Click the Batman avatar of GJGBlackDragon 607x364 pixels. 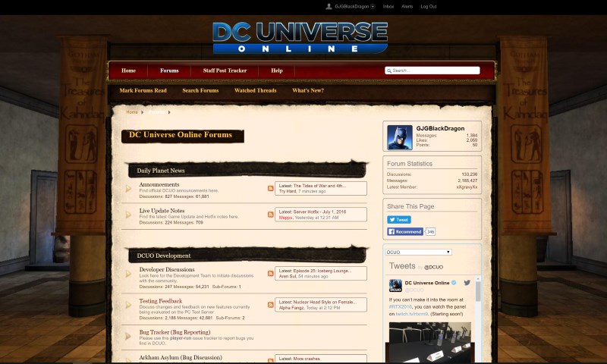(x=400, y=137)
